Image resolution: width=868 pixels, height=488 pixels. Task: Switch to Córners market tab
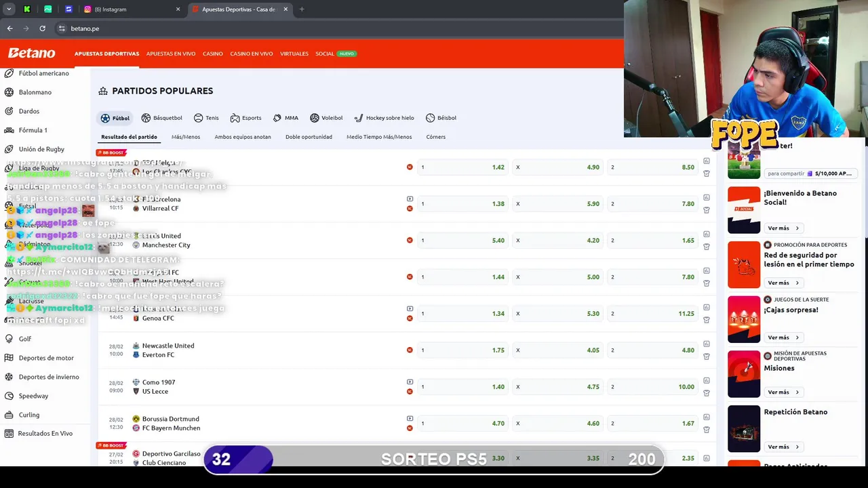[435, 137]
